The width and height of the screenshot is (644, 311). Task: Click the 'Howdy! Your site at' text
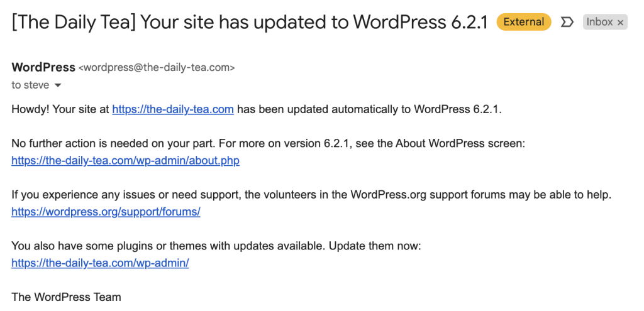60,109
